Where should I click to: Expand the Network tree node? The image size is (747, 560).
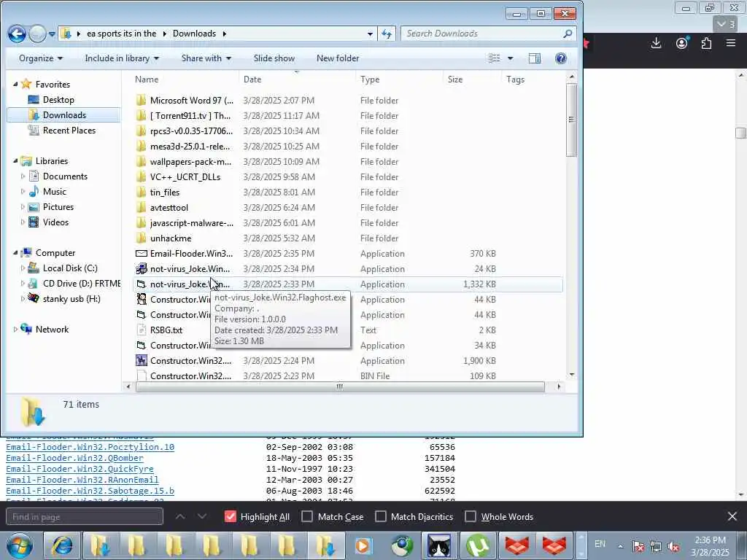[x=15, y=330]
